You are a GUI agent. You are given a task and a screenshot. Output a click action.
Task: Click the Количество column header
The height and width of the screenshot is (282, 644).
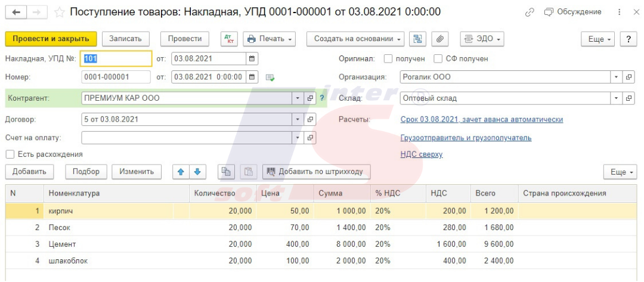[223, 193]
